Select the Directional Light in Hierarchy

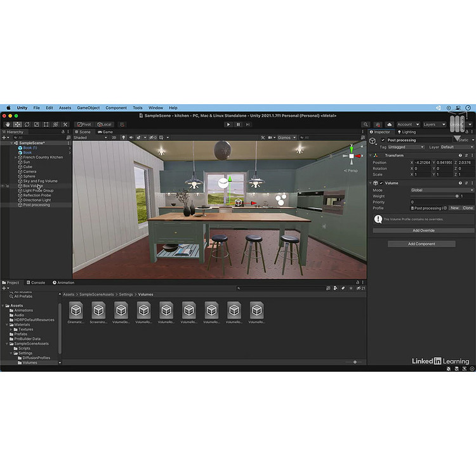pyautogui.click(x=37, y=200)
